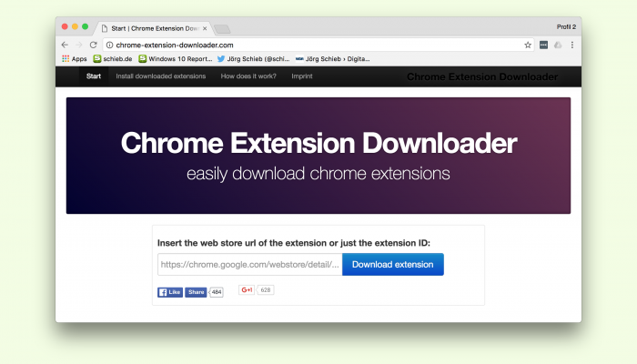Close the window with the red button
The image size is (637, 364).
pos(65,26)
